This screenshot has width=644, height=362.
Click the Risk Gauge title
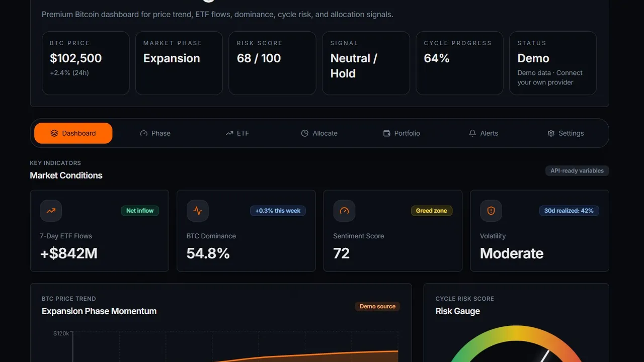click(458, 311)
